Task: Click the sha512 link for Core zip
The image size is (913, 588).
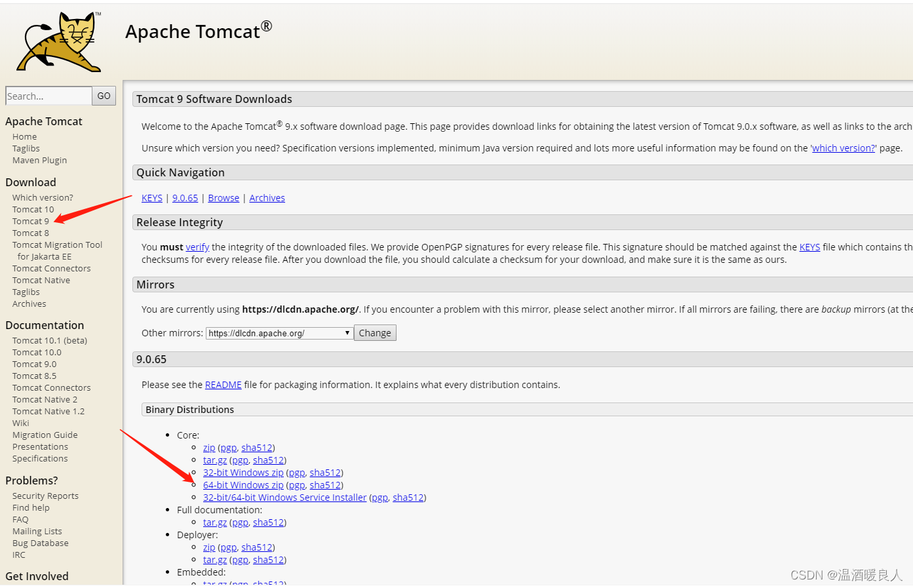Action: coord(257,448)
